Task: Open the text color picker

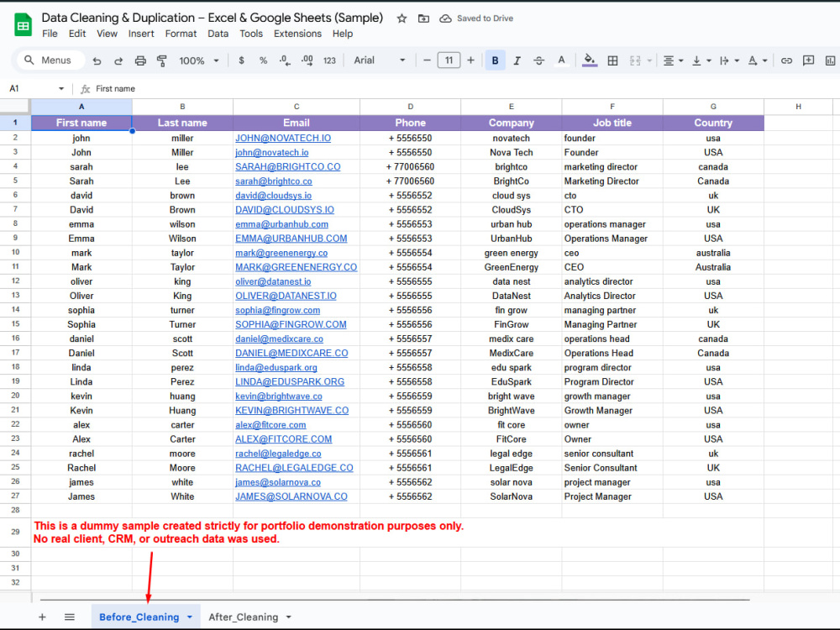Action: 561,60
